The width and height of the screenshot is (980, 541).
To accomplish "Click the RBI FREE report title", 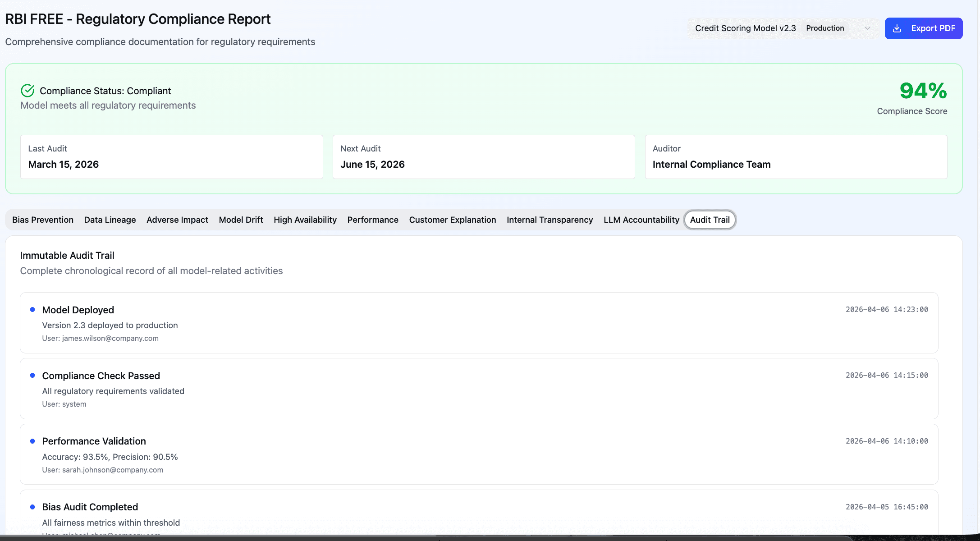I will tap(137, 19).
